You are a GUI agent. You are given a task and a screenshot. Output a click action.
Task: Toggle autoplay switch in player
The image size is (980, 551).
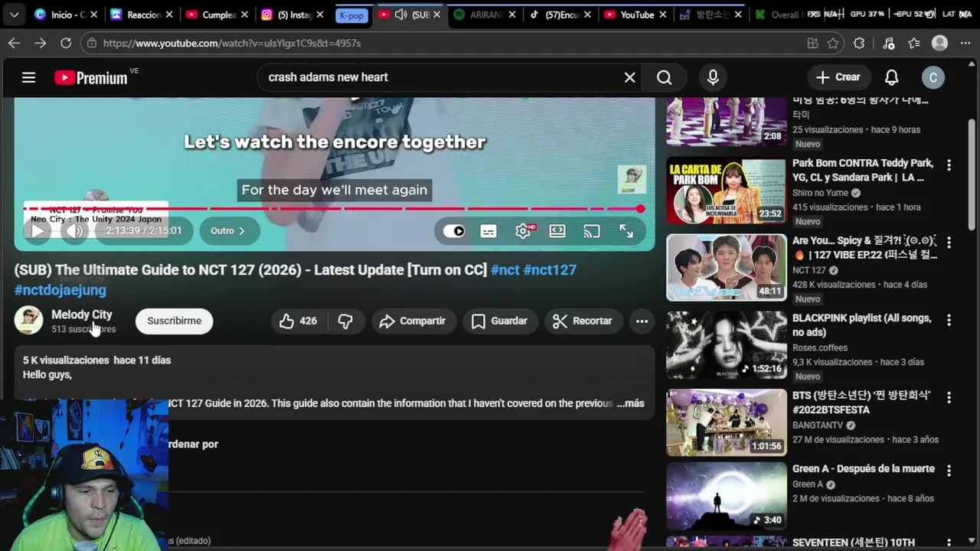(x=454, y=231)
